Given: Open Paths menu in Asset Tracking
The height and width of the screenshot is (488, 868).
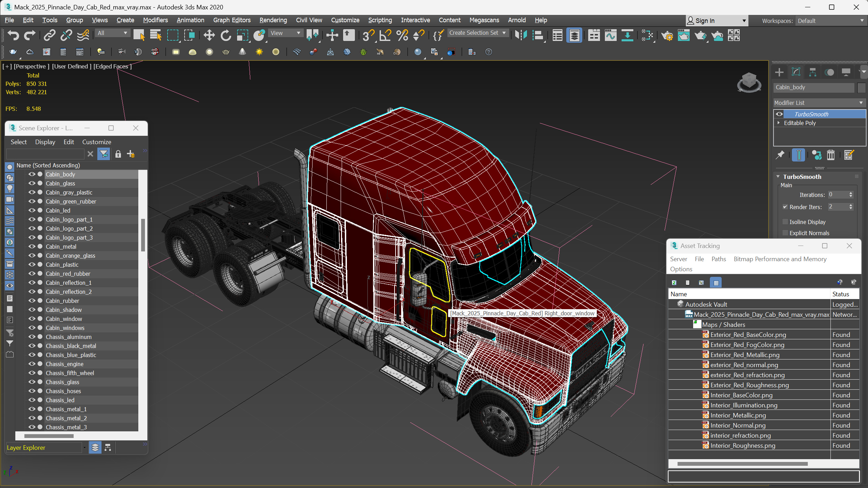Looking at the screenshot, I should coord(718,259).
